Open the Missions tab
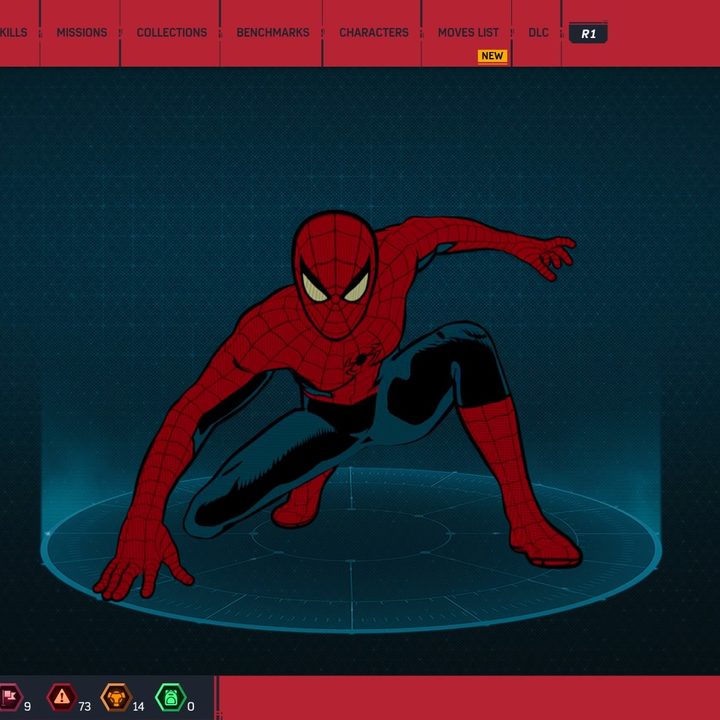Viewport: 720px width, 720px height. tap(82, 33)
